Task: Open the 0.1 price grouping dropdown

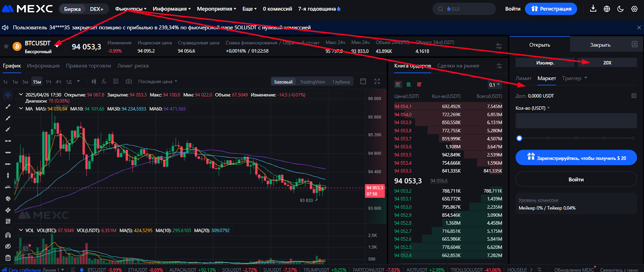Action: click(495, 85)
